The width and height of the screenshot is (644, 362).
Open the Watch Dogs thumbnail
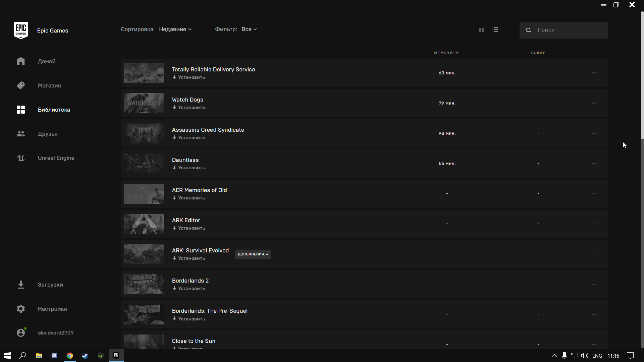pos(144,103)
